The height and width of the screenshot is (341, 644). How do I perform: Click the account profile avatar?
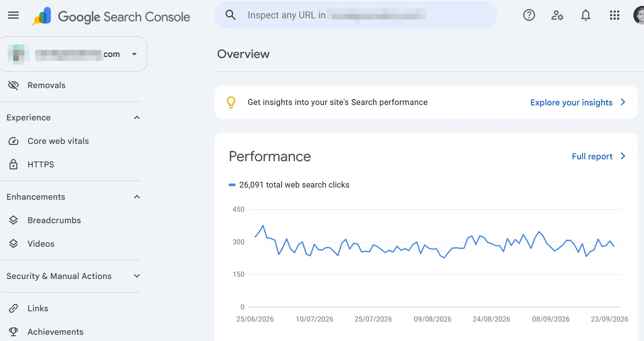(639, 15)
